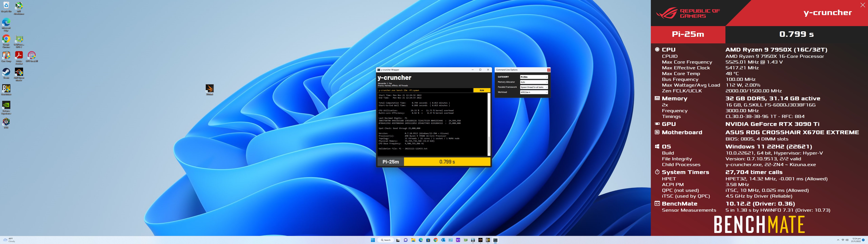Open File Explorer from the taskbar
Screen dimensions: 868x244
pyautogui.click(x=413, y=240)
